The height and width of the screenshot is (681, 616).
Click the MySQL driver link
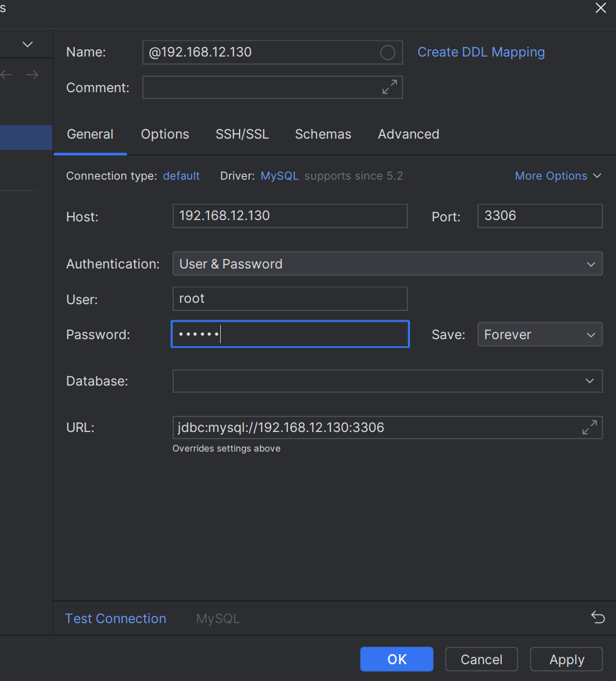(279, 176)
